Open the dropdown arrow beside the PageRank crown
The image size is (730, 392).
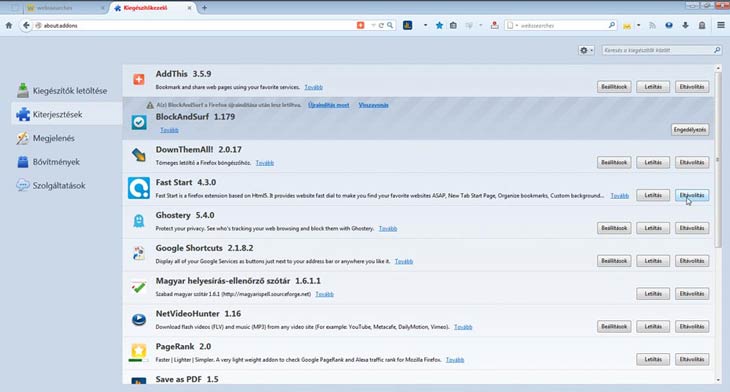click(638, 26)
